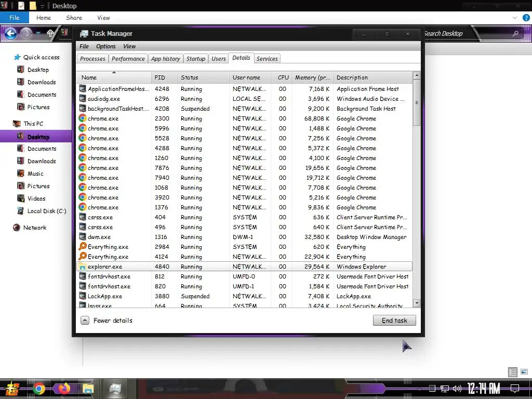Sort by Memory column header
This screenshot has height=399, width=532.
312,77
